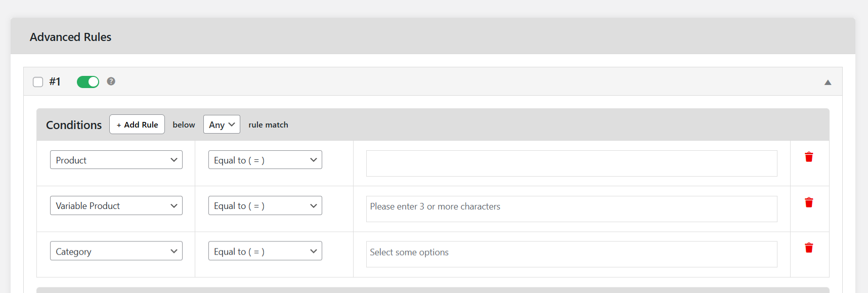Screen dimensions: 868x293
Task: Delete the Category condition row
Action: (x=809, y=248)
